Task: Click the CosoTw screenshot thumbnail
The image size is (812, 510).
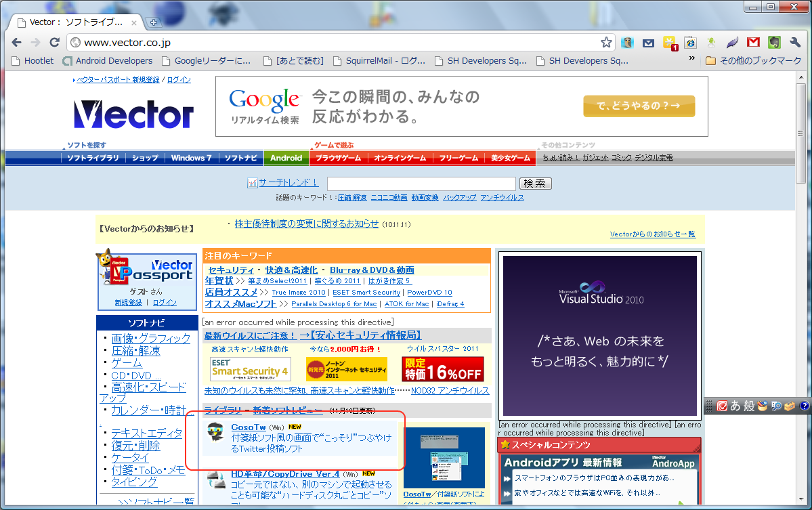Action: click(x=444, y=459)
